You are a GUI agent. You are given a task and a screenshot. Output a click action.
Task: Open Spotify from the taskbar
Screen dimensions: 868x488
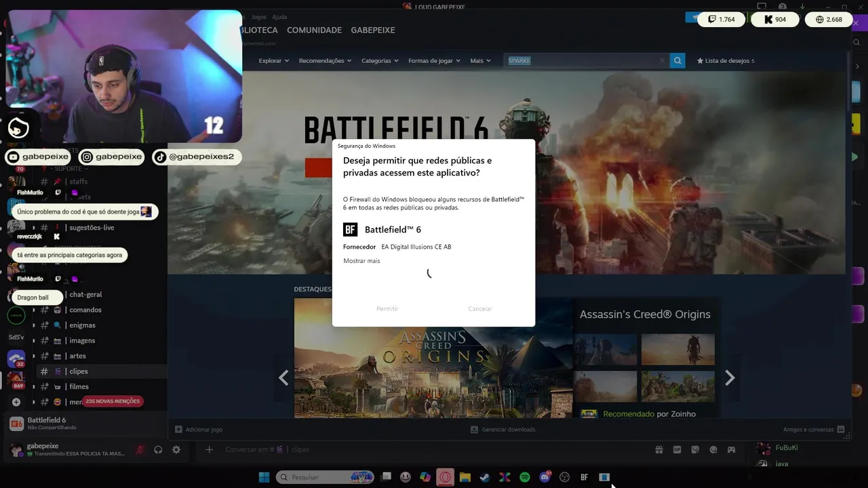(525, 477)
